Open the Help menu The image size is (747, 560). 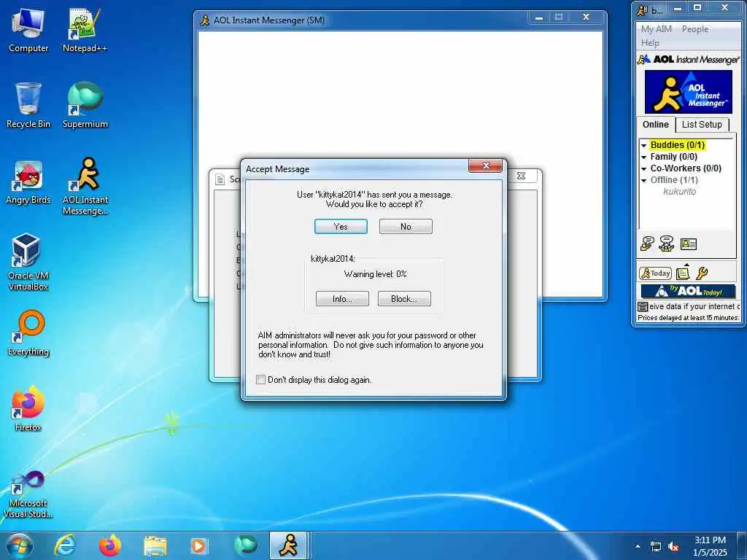click(650, 43)
